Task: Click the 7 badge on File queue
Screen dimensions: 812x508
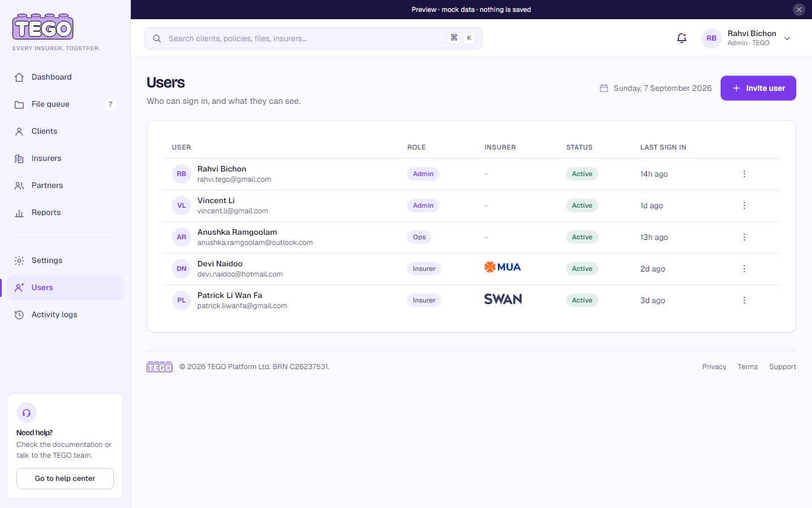Action: pyautogui.click(x=111, y=104)
